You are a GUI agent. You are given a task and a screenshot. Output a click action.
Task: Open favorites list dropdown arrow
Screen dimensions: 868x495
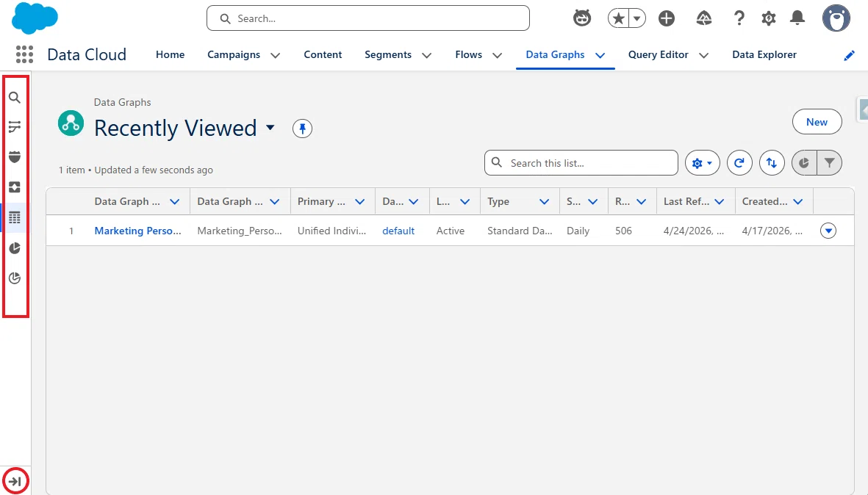[x=637, y=18]
